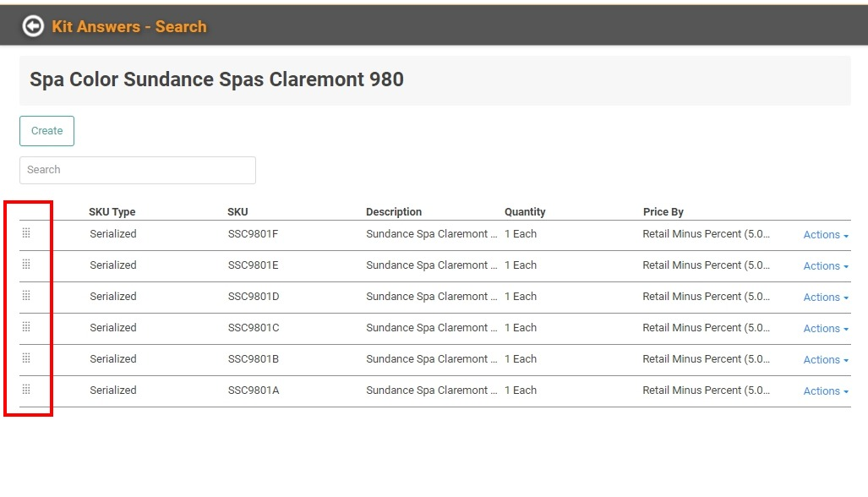The image size is (868, 497).
Task: Select the SKU Type column header
Action: [112, 212]
